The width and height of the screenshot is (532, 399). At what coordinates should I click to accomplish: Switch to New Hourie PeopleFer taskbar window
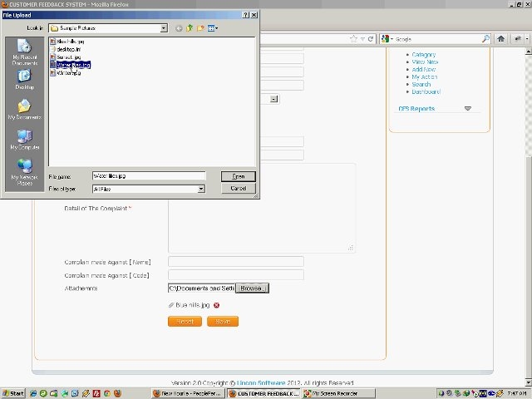pyautogui.click(x=188, y=393)
